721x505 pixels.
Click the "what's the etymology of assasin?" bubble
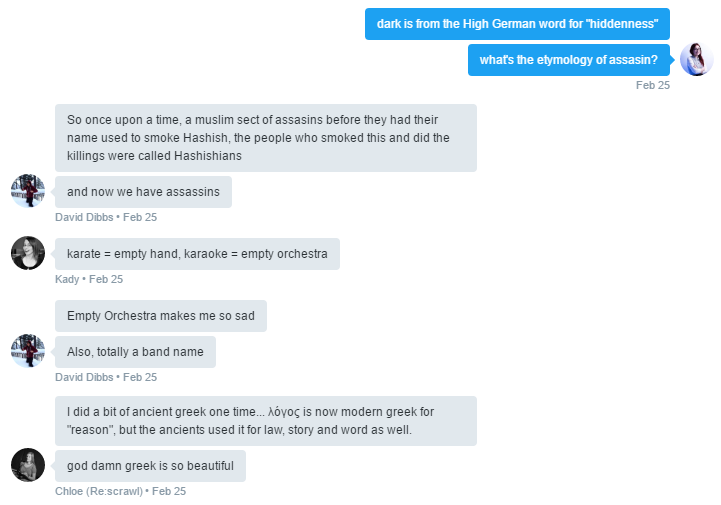(569, 60)
